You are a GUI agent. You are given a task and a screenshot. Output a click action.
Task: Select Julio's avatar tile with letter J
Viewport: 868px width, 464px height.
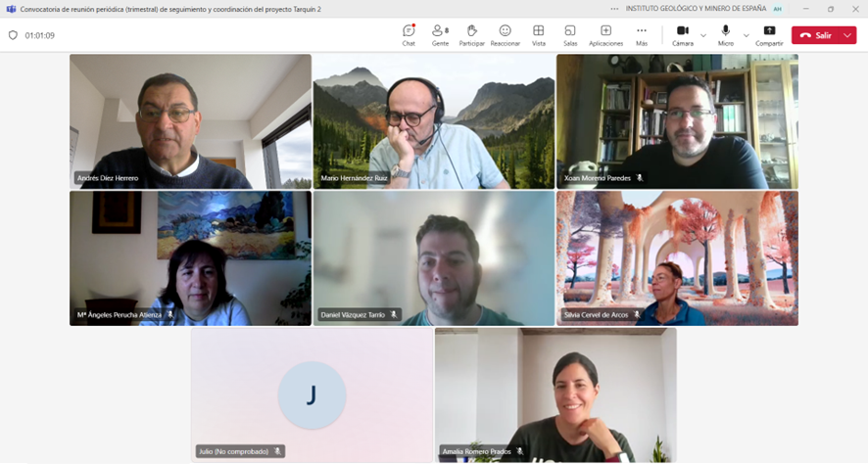(312, 394)
